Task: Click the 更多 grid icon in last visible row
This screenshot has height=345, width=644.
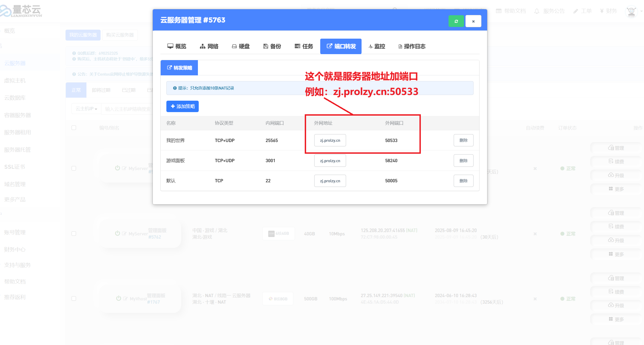Action: point(611,319)
